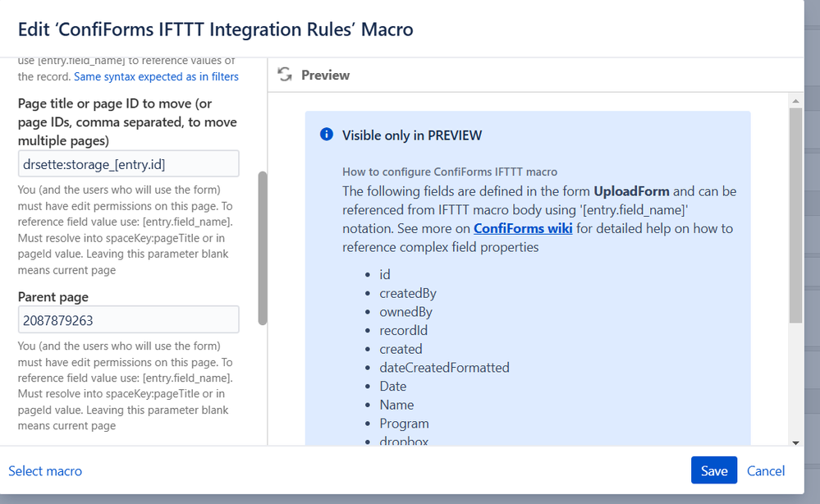Image resolution: width=820 pixels, height=504 pixels.
Task: Click the preview scrollbar up arrow
Action: (795, 101)
